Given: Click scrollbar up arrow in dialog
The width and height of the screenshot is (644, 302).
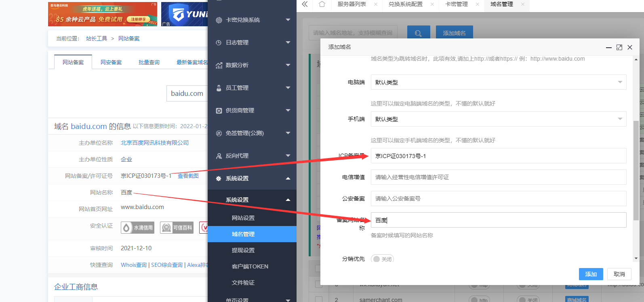Looking at the screenshot, I should [636, 59].
